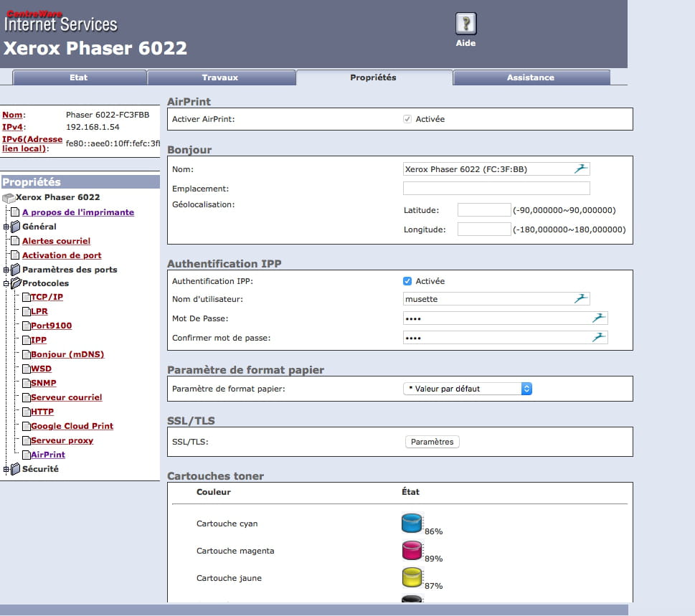Expand the Paramètres des ports tree node
695x616 pixels.
[6, 270]
